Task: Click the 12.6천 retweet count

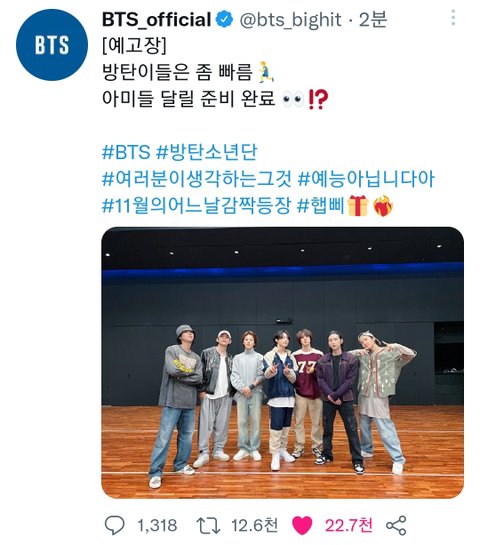Action: click(254, 525)
